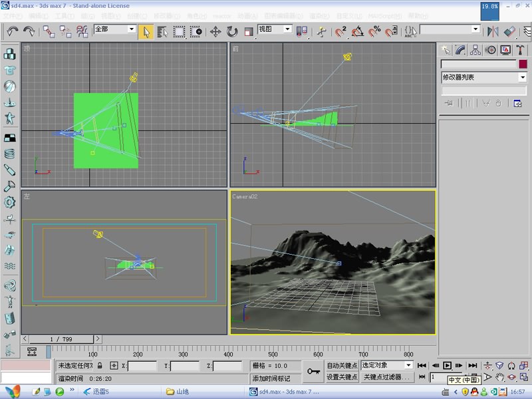Open the 关键点过滤器 key filters button
This screenshot has width=532, height=399.
pyautogui.click(x=386, y=377)
